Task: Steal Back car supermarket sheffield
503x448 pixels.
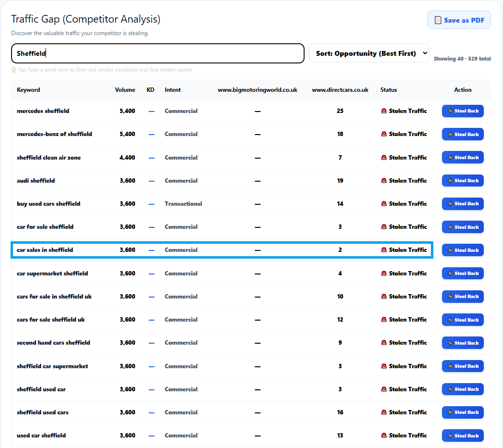Action: point(463,274)
